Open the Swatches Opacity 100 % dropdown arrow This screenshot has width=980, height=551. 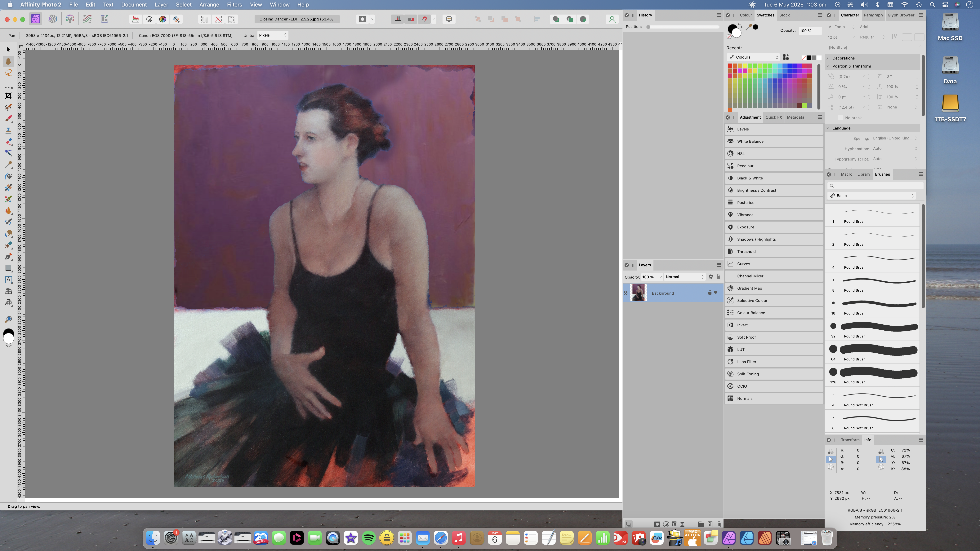tap(819, 31)
